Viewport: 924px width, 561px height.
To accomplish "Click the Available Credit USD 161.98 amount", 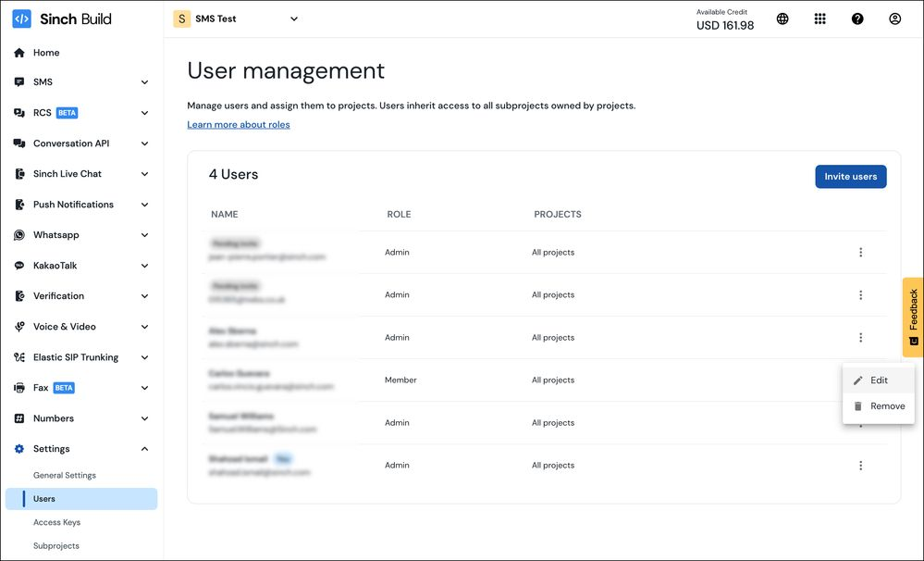I will pyautogui.click(x=725, y=25).
